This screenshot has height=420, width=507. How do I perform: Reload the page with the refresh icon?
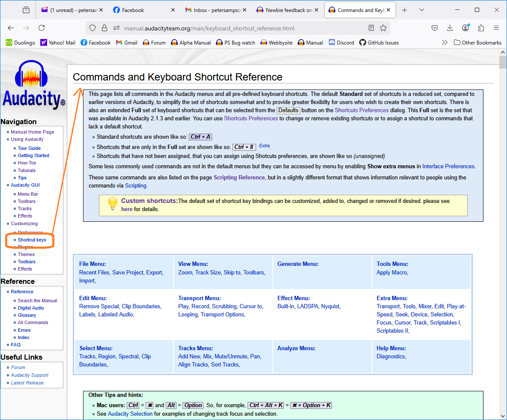pyautogui.click(x=42, y=28)
